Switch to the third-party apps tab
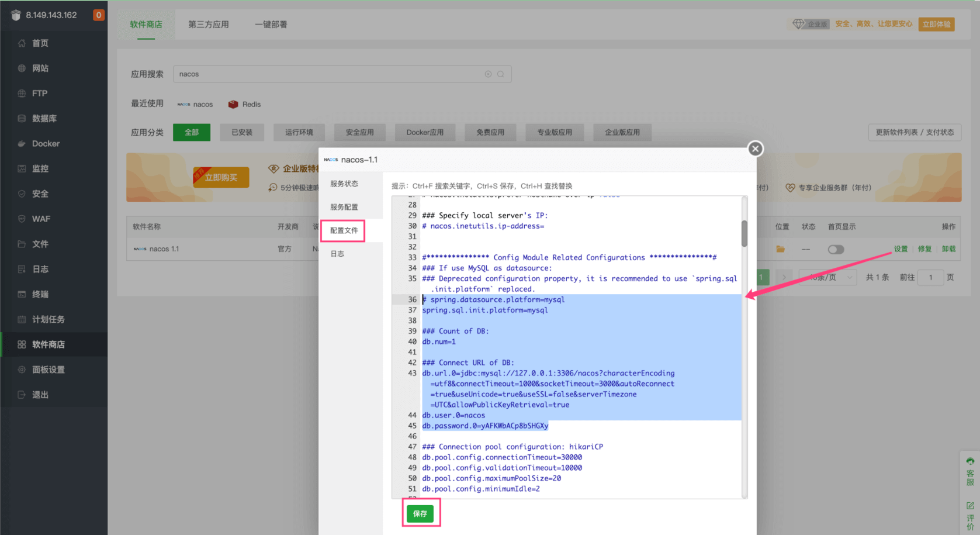This screenshot has width=980, height=535. (x=208, y=25)
